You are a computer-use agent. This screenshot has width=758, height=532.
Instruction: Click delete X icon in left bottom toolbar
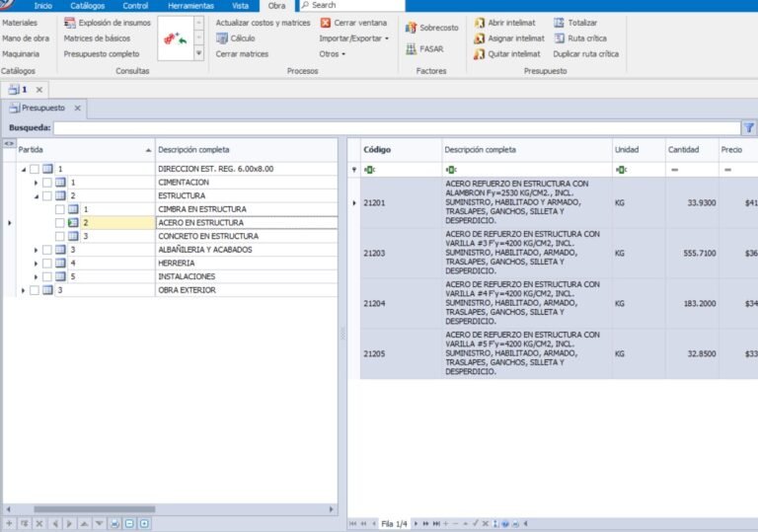pyautogui.click(x=39, y=523)
